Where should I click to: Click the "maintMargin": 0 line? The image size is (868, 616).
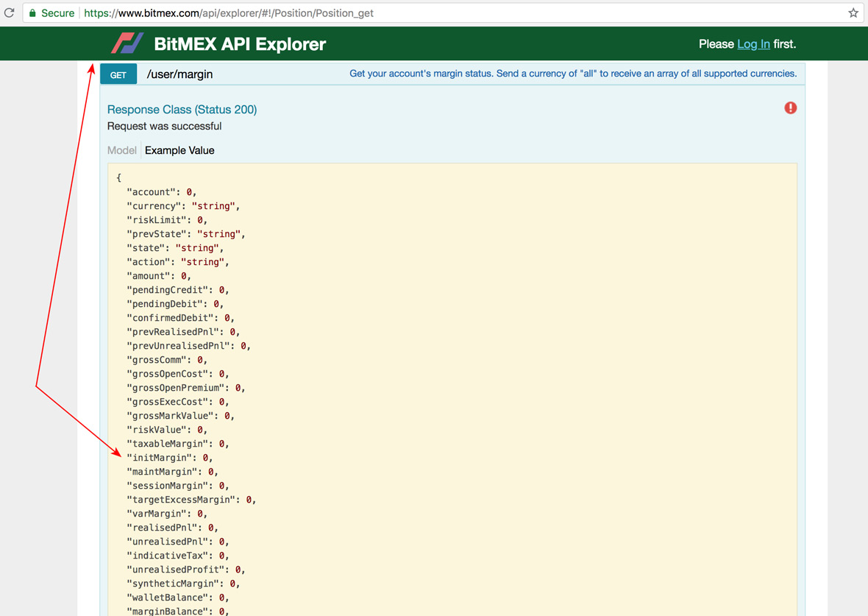coord(173,472)
